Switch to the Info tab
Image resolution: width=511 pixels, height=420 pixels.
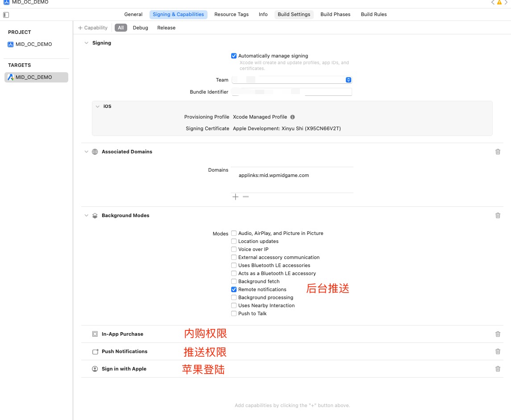pyautogui.click(x=263, y=14)
